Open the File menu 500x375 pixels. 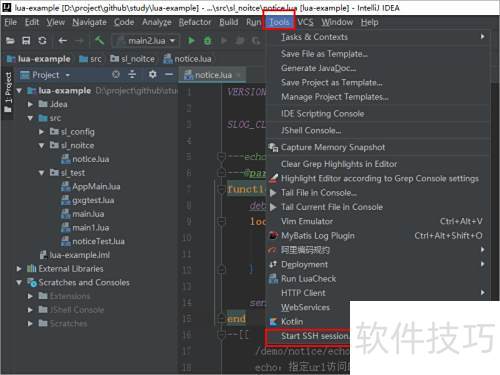[10, 22]
